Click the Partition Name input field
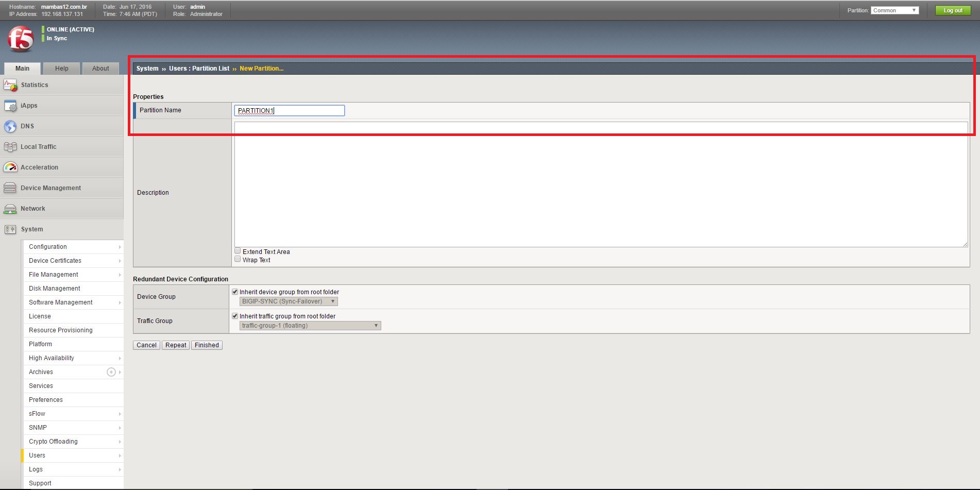The width and height of the screenshot is (980, 490). point(290,110)
